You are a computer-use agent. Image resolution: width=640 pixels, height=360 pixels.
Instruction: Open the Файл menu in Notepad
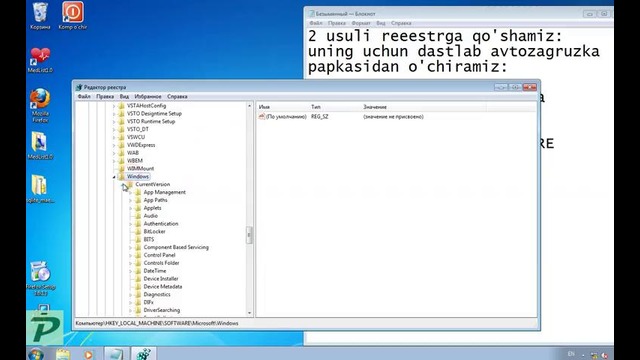[316, 23]
